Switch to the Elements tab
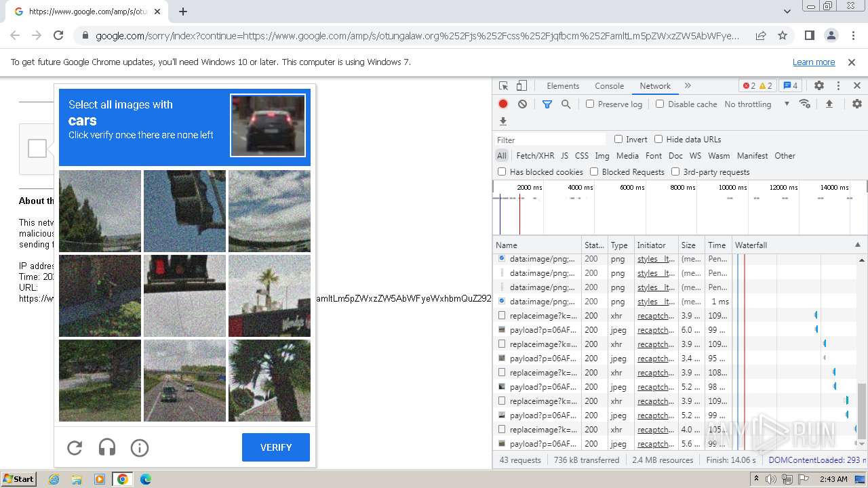The width and height of the screenshot is (868, 488). (x=563, y=86)
